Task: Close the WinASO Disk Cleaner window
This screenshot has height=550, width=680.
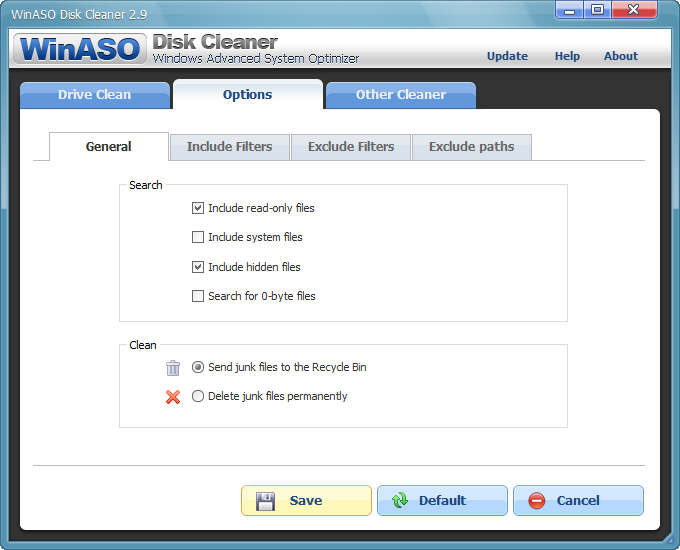Action: pyautogui.click(x=634, y=10)
